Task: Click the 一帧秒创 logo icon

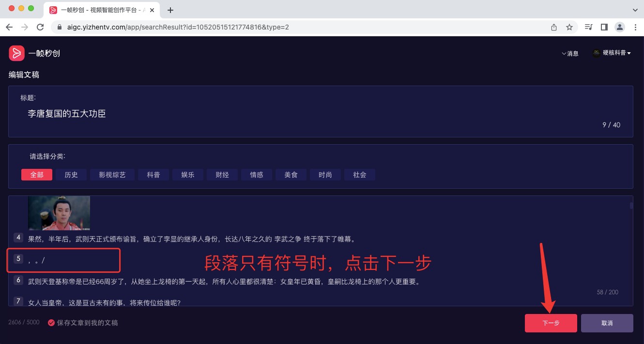Action: coord(16,53)
